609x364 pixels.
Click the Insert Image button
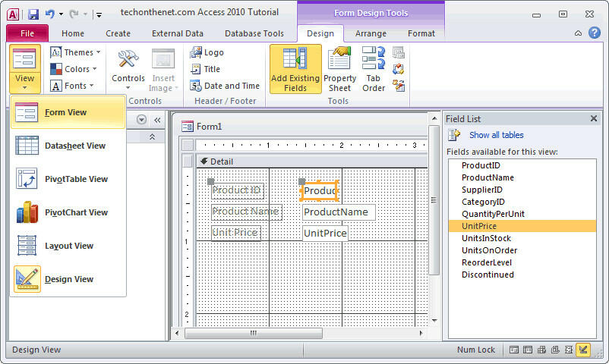pos(163,70)
